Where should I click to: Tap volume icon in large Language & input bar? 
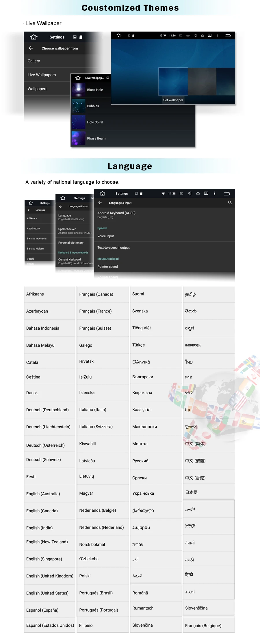[x=190, y=193]
